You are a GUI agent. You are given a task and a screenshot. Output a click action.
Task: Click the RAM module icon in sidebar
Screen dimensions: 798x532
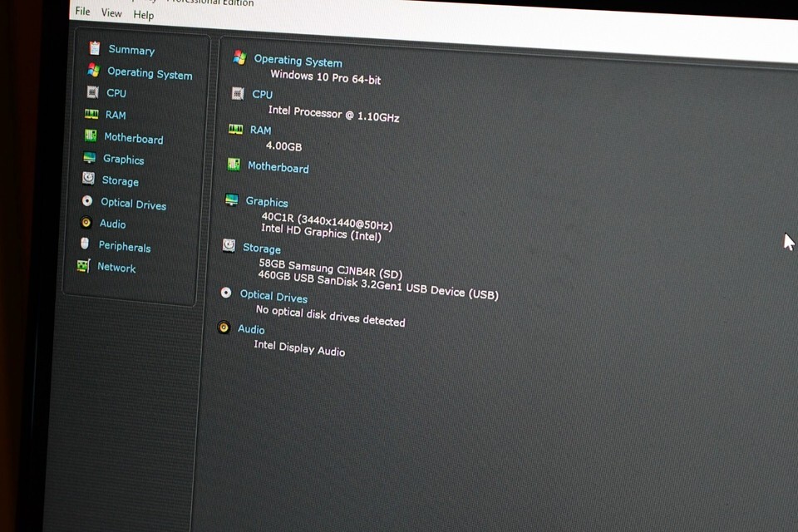[91, 114]
